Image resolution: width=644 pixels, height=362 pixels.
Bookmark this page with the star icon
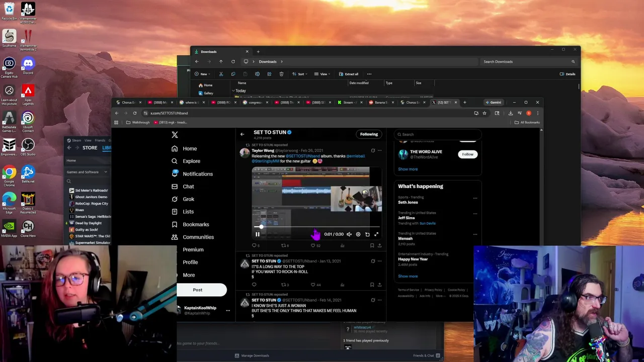tap(485, 113)
